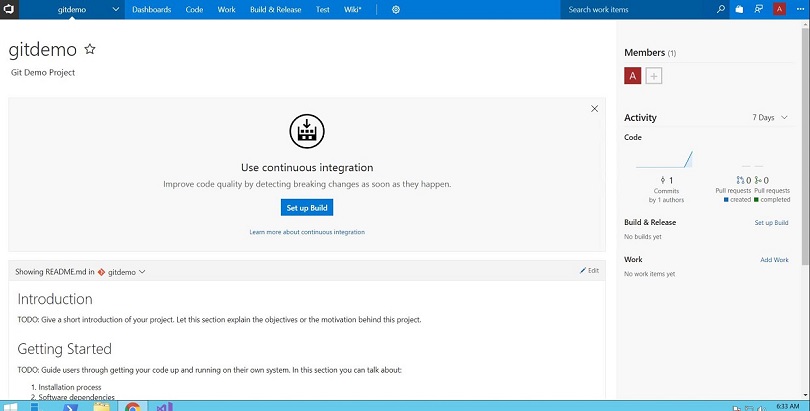Click the search magnifier icon

(721, 9)
